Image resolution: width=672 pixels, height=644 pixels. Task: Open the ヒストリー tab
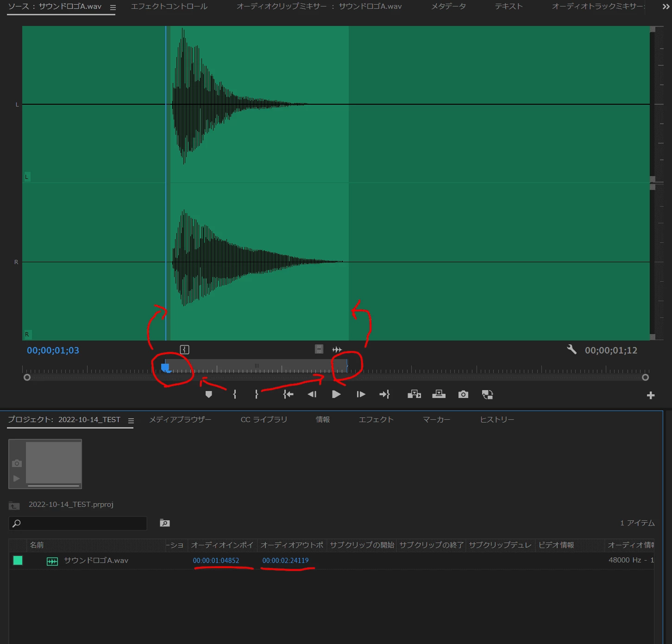point(497,419)
